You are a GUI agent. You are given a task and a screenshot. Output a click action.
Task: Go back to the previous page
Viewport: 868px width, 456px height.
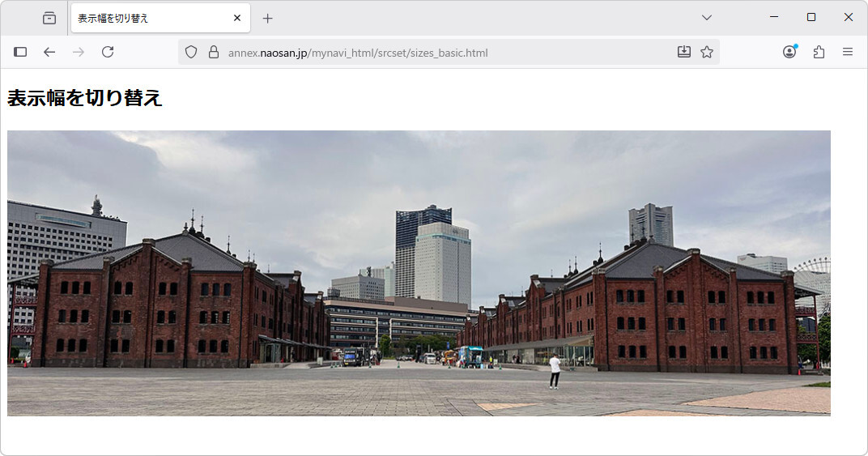click(x=49, y=52)
